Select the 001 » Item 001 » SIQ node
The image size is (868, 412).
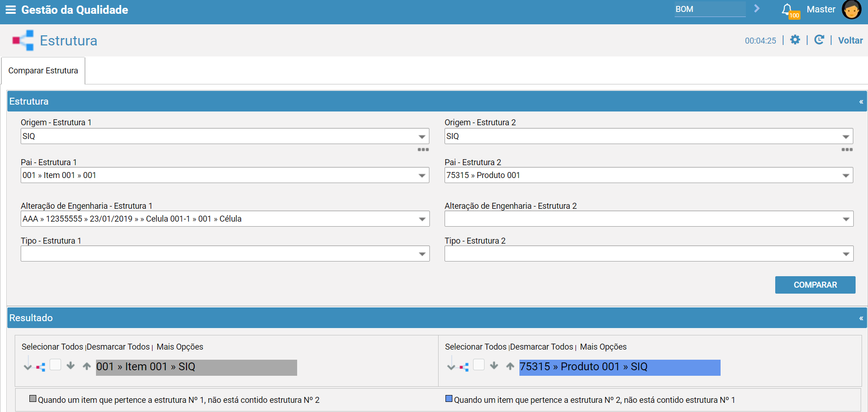[x=197, y=367]
